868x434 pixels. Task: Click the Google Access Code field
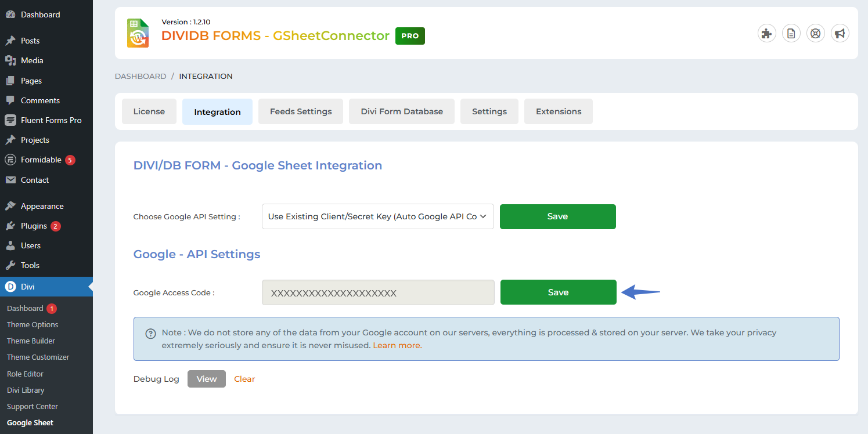tap(378, 292)
